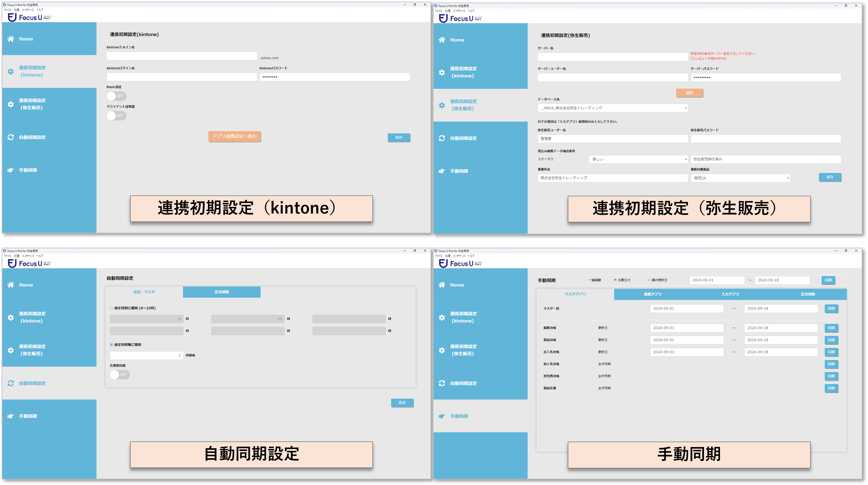Click 同期 button for マスタ一括 row

click(x=831, y=308)
